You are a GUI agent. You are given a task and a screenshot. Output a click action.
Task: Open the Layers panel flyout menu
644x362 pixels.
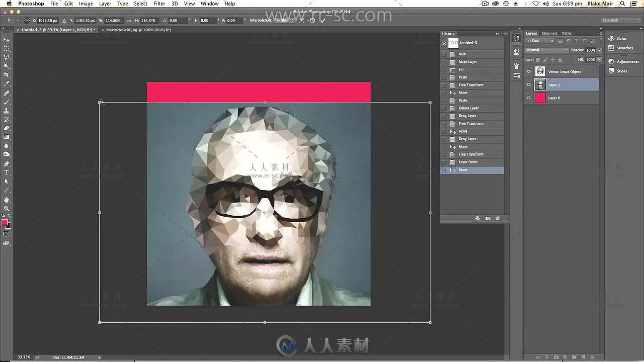pyautogui.click(x=600, y=33)
